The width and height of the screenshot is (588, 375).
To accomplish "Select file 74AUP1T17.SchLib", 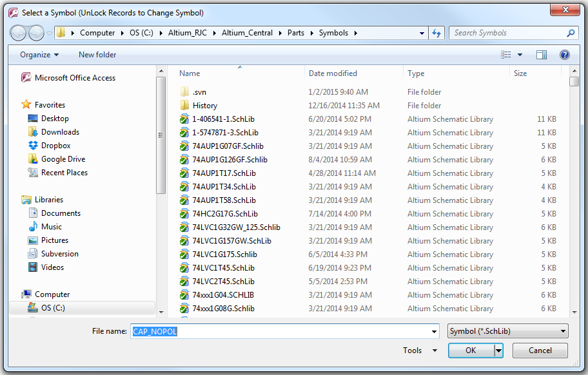I will [x=224, y=173].
